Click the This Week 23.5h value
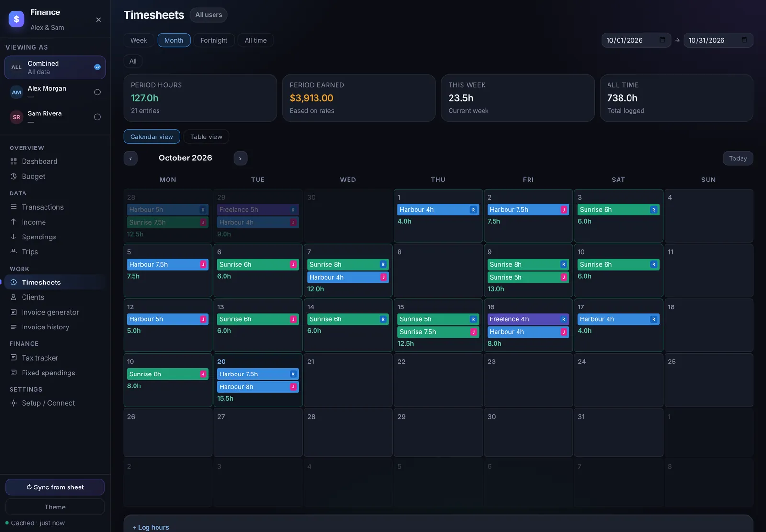This screenshot has height=532, width=766. (x=461, y=98)
